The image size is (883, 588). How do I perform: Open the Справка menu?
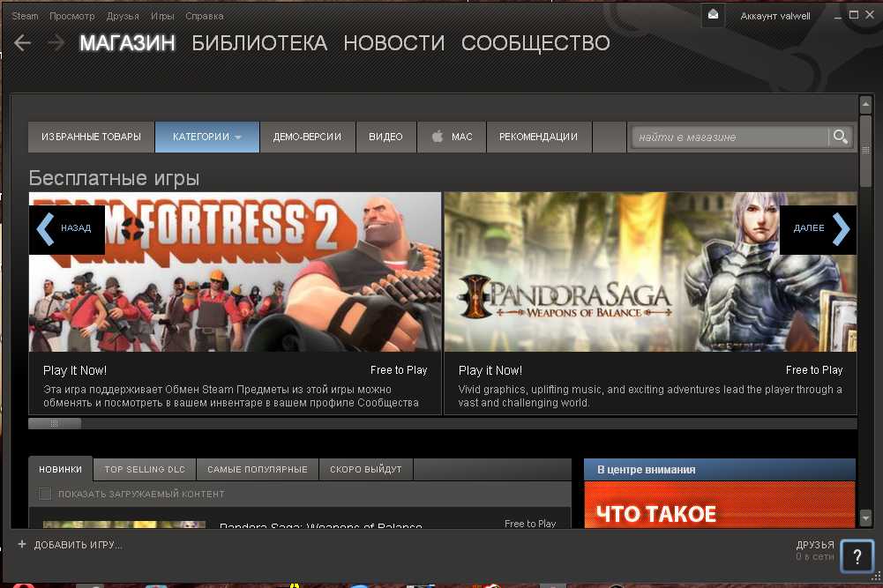[205, 16]
